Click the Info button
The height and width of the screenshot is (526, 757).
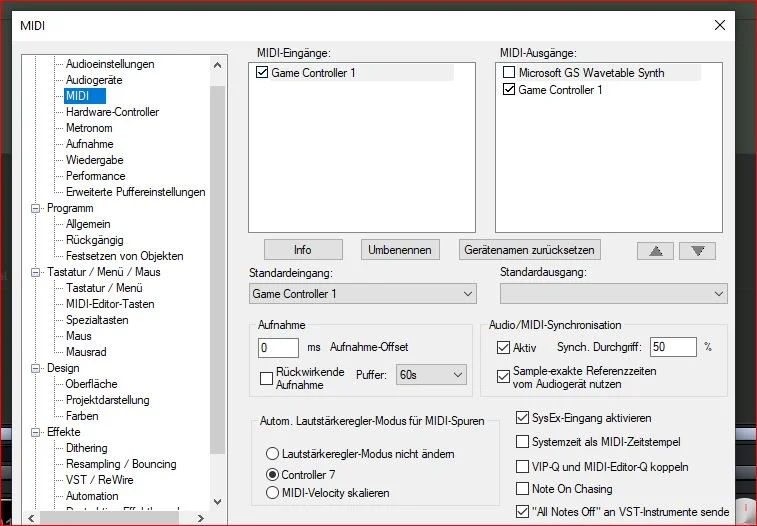[x=303, y=250]
